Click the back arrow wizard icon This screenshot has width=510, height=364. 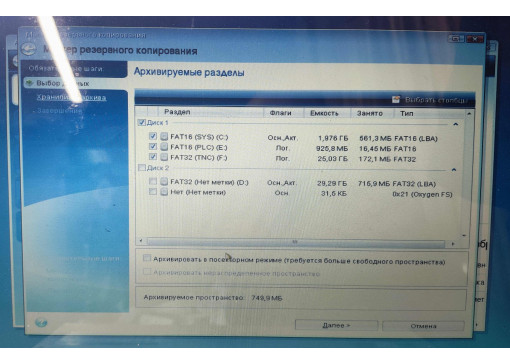pyautogui.click(x=29, y=49)
